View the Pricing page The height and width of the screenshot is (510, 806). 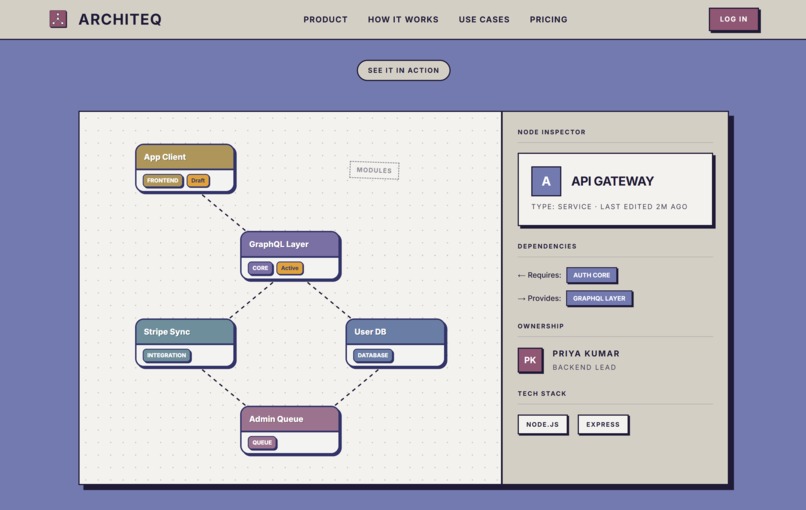pyautogui.click(x=548, y=20)
